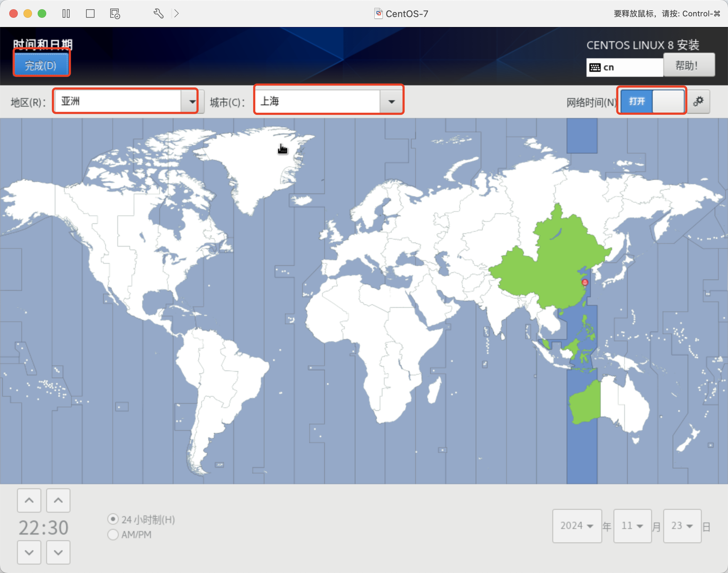Click the red Shanghai location marker on map

tap(585, 283)
